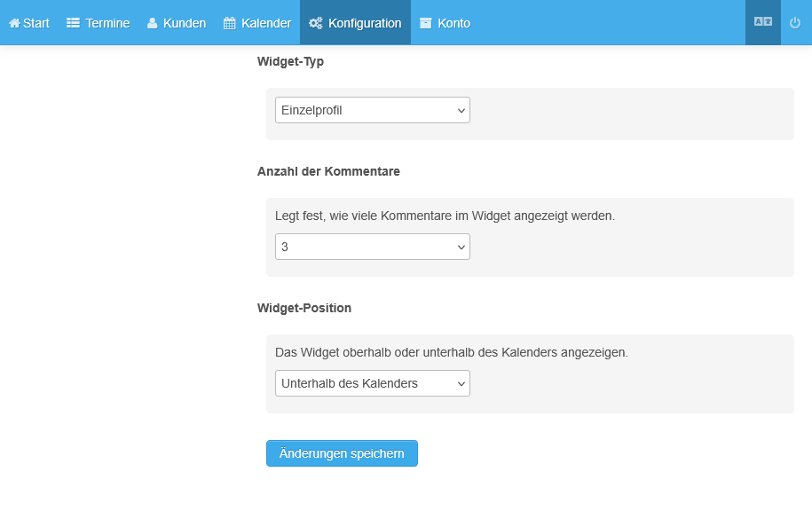Switch to the Kunden menu label
812x511 pixels.
coord(185,23)
